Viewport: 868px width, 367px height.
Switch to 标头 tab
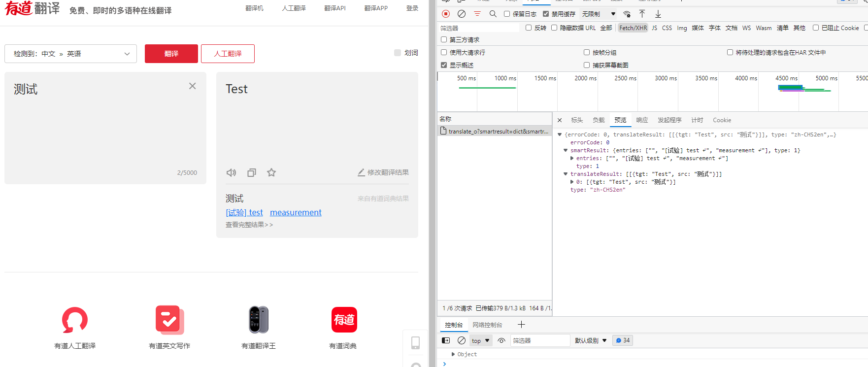[x=577, y=120]
